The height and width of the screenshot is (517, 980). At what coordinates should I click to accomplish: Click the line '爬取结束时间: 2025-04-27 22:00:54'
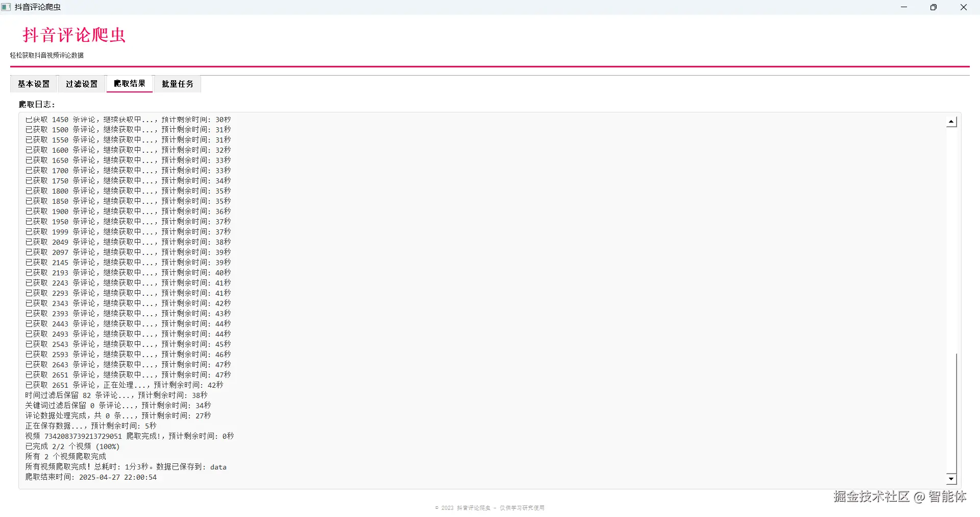pyautogui.click(x=91, y=477)
